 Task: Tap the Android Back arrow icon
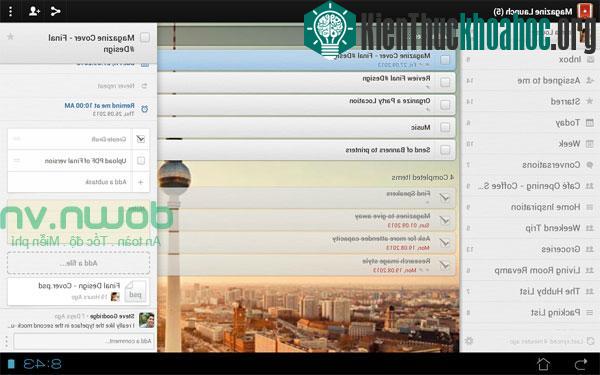pyautogui.click(x=580, y=364)
